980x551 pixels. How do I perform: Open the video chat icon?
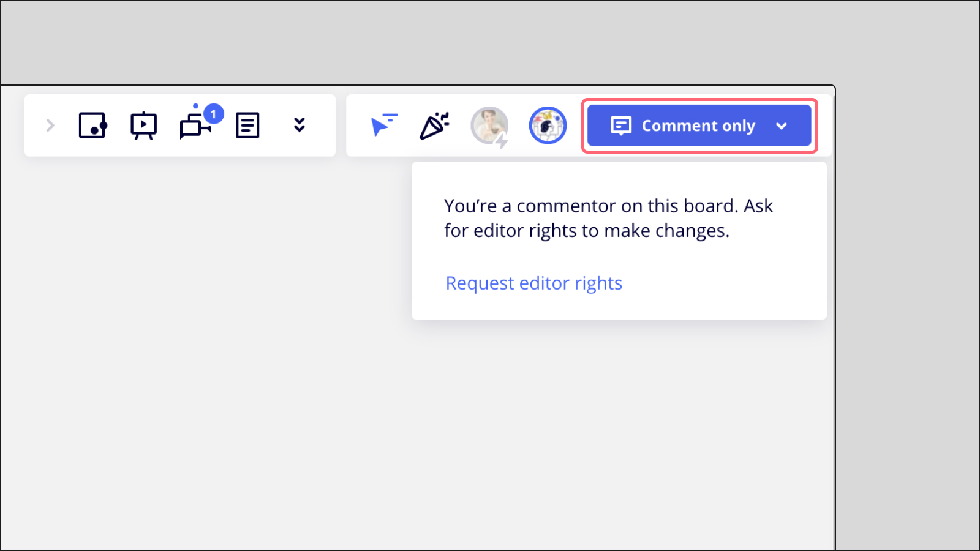194,127
